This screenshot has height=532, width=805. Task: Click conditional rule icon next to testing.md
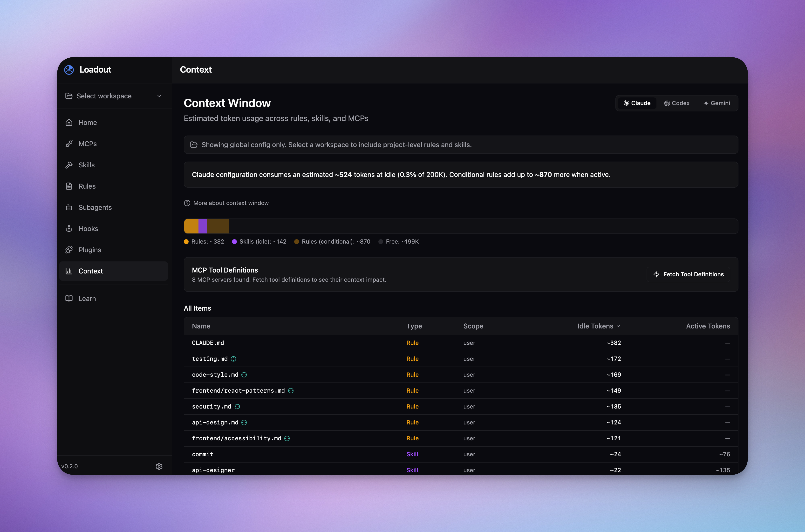(233, 359)
